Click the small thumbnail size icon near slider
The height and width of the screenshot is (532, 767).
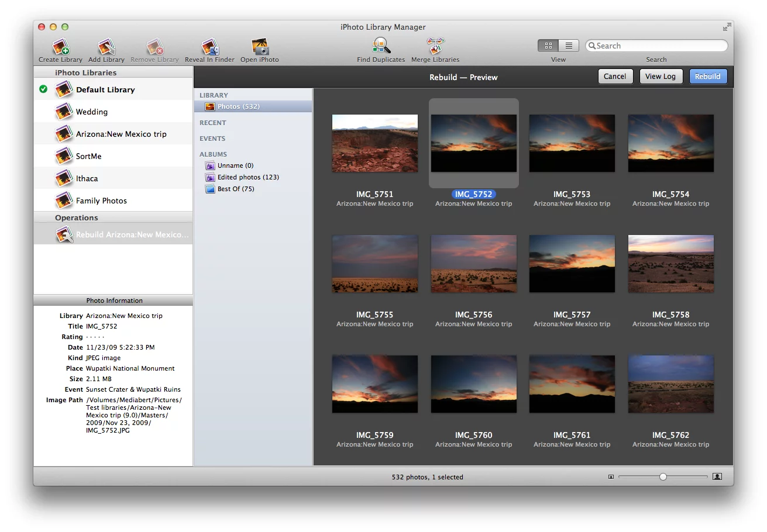[x=611, y=477]
